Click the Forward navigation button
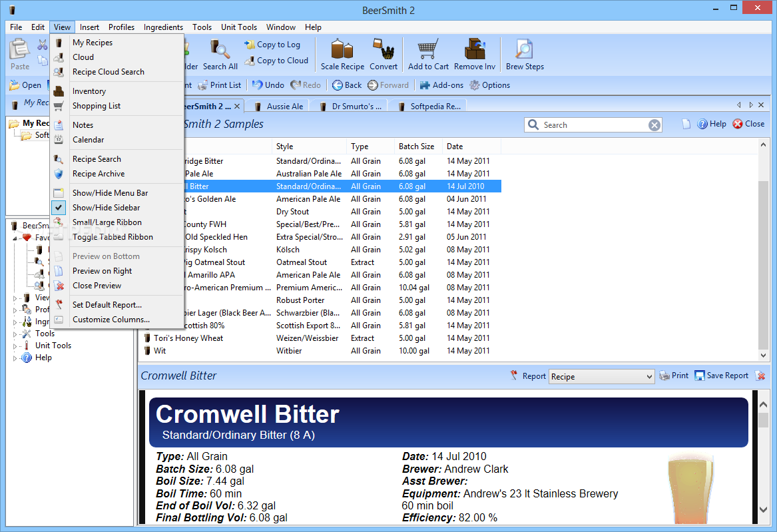This screenshot has width=777, height=532. 388,85
